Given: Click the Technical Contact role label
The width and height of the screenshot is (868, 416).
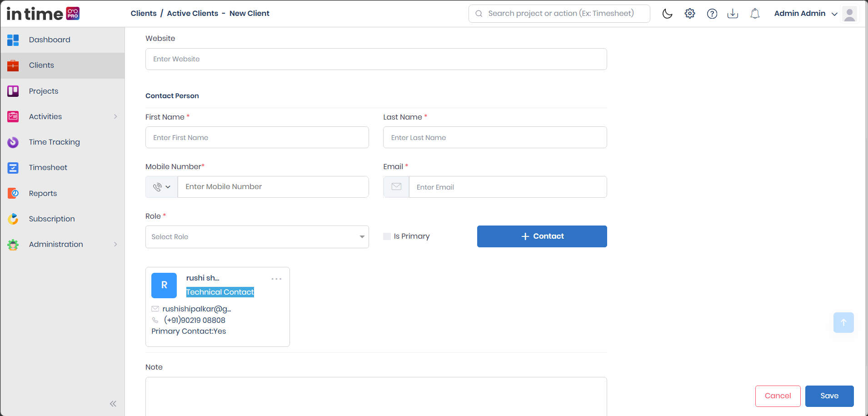Looking at the screenshot, I should point(220,292).
